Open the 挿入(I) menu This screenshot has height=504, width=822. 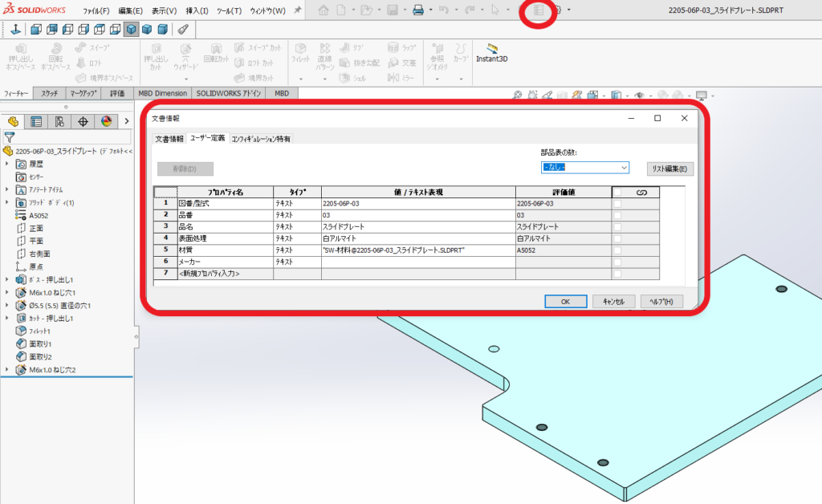coord(197,11)
